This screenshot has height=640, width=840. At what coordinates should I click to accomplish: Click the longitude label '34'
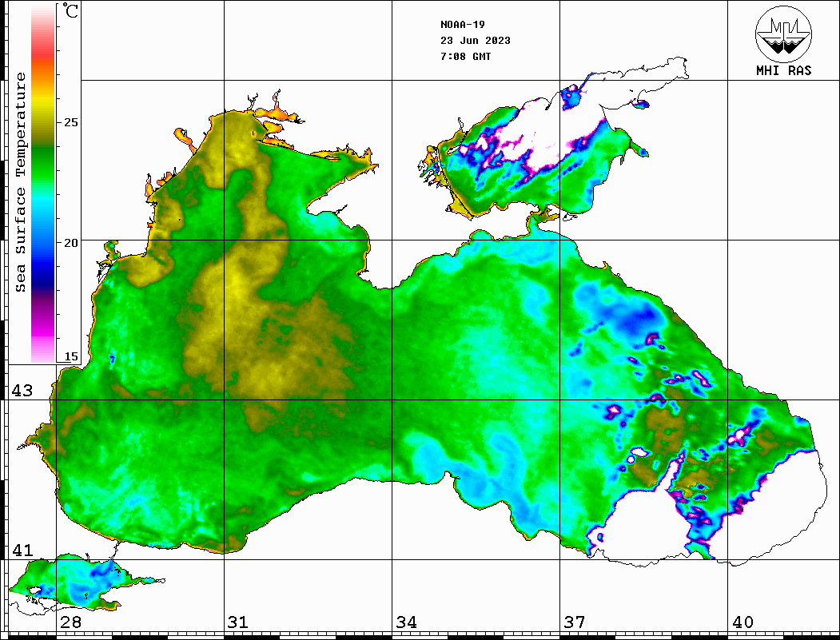tap(407, 622)
